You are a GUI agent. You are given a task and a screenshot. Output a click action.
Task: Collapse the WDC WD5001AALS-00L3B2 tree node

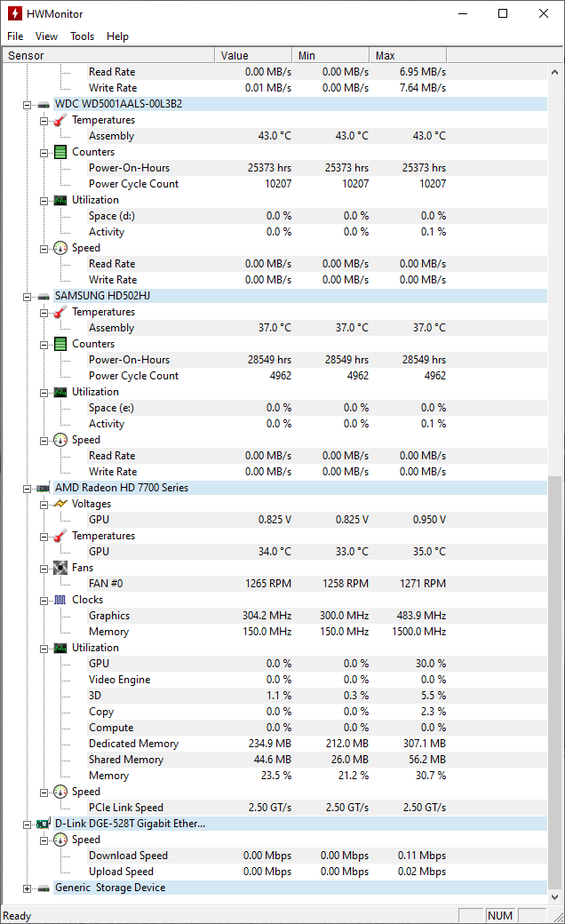(x=27, y=104)
